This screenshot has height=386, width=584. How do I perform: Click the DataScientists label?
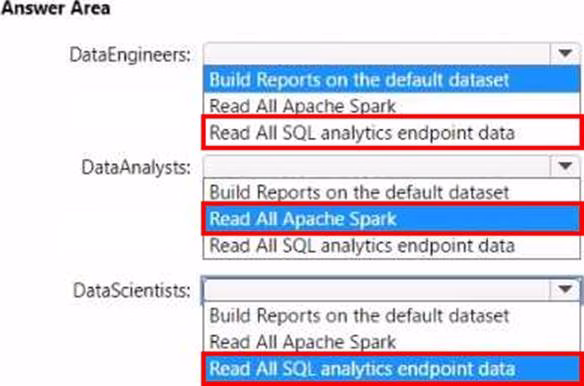coord(132,291)
